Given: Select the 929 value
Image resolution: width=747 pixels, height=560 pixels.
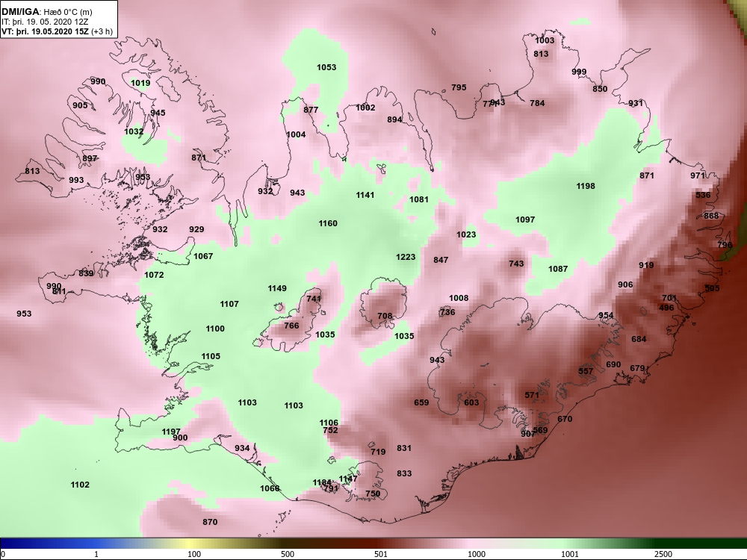Looking at the screenshot, I should tap(196, 229).
